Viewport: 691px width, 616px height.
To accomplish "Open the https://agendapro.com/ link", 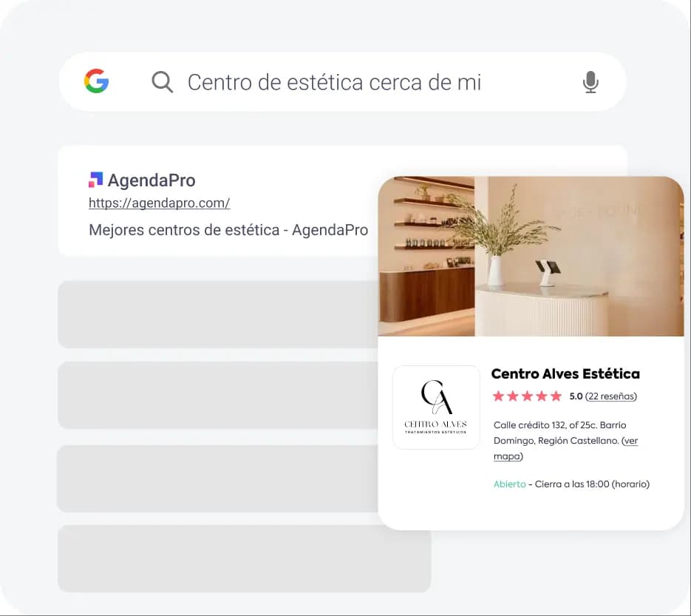I will (160, 203).
